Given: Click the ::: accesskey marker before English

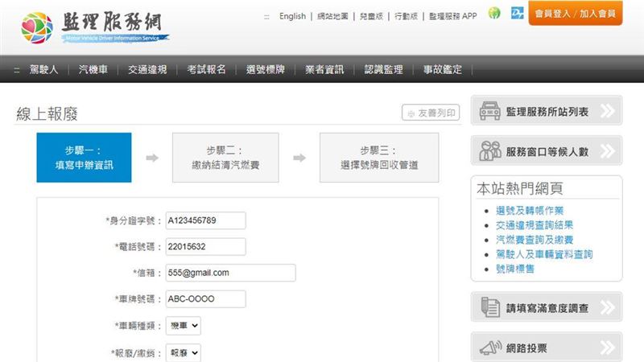Looking at the screenshot, I should click(x=266, y=17).
